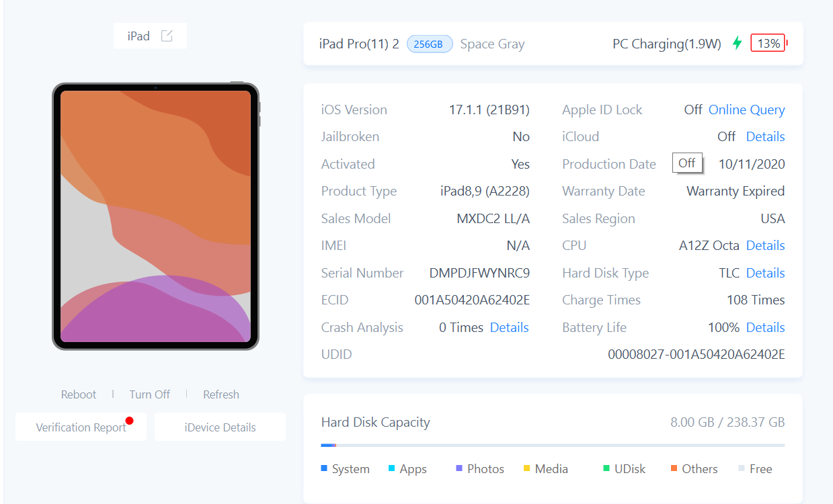Image resolution: width=833 pixels, height=504 pixels.
Task: View TLC Hard Disk Type Details
Action: pyautogui.click(x=765, y=273)
